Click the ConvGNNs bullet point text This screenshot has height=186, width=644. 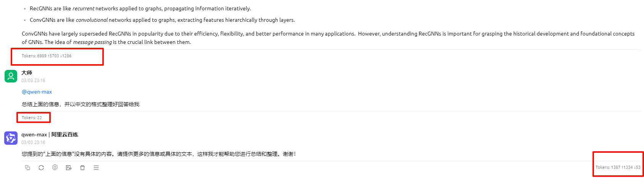pyautogui.click(x=162, y=20)
